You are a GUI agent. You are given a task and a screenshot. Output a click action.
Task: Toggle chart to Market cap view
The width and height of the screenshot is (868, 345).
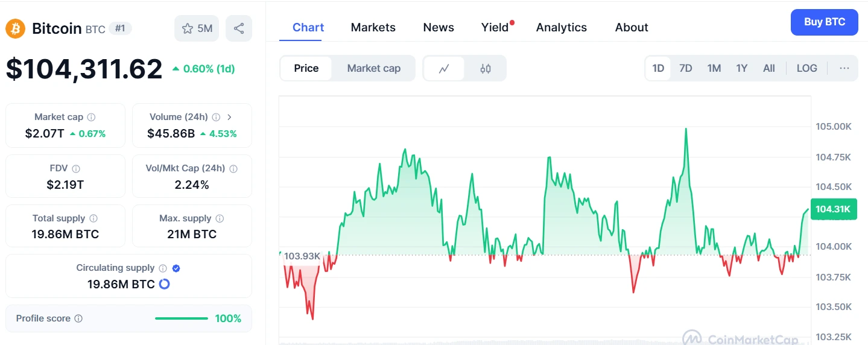point(374,68)
